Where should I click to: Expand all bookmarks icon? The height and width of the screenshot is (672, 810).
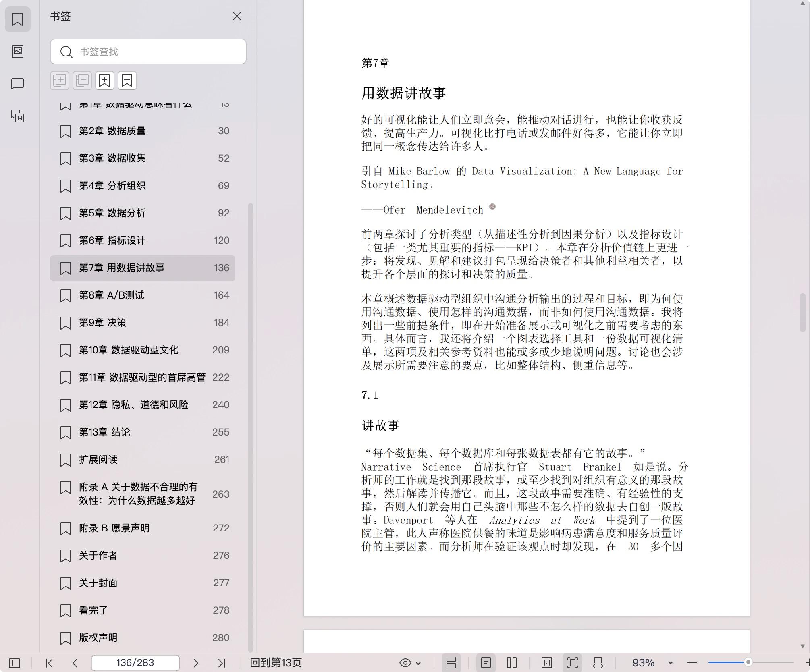click(60, 81)
